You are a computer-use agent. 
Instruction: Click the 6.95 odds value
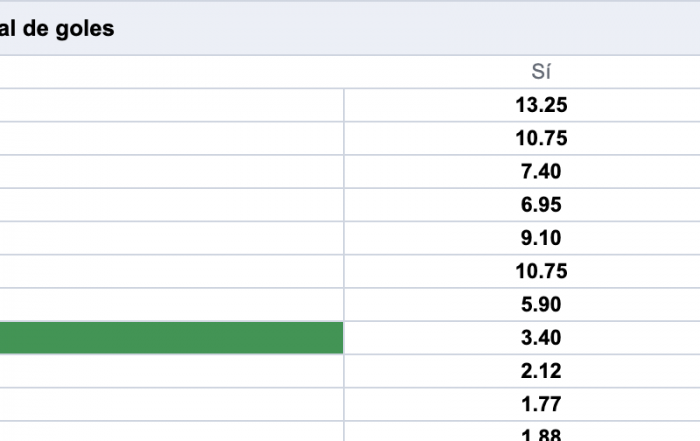pos(541,205)
